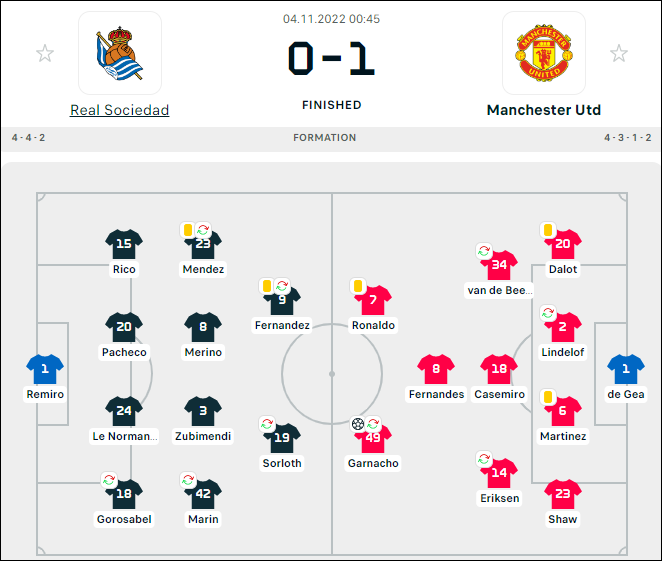Open the Real Sociedad team link
This screenshot has width=662, height=561.
pyautogui.click(x=119, y=110)
